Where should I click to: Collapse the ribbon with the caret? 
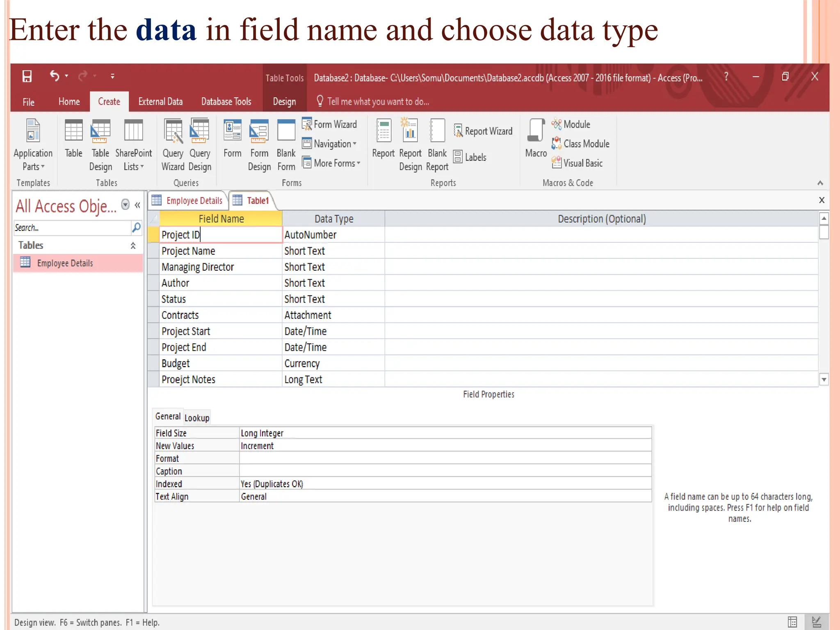(x=820, y=183)
